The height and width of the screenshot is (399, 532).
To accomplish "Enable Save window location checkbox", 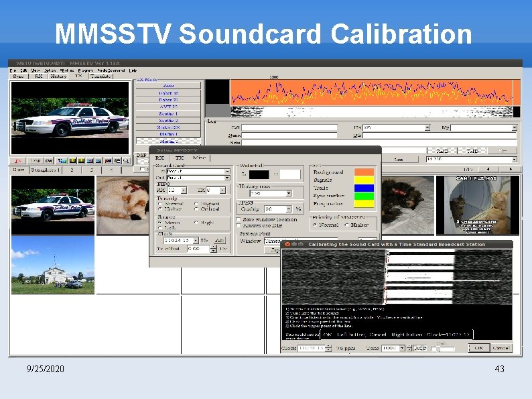I will tap(238, 220).
